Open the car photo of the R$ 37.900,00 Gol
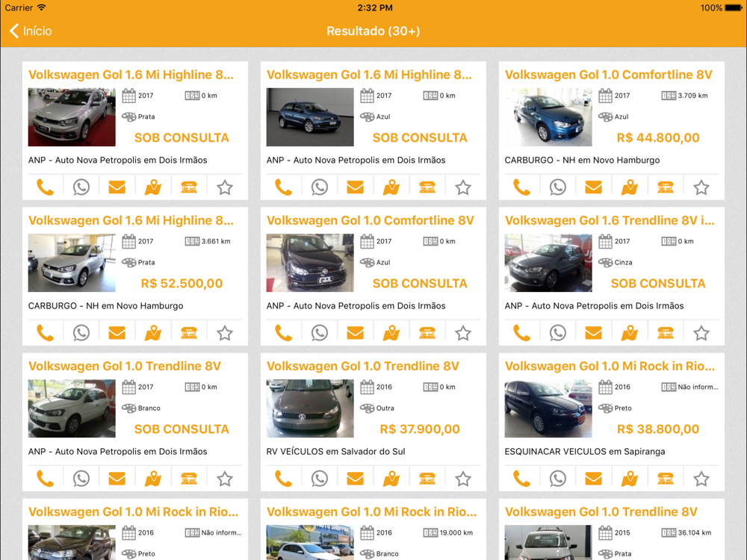 310,408
